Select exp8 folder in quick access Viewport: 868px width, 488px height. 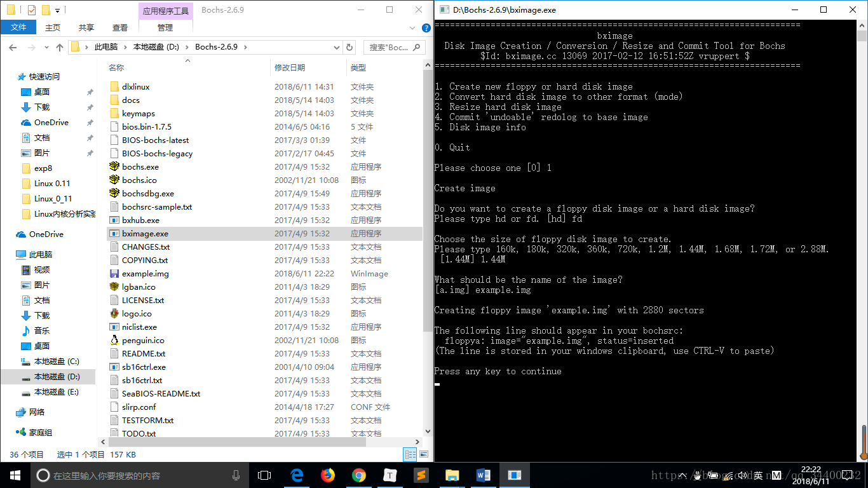43,168
